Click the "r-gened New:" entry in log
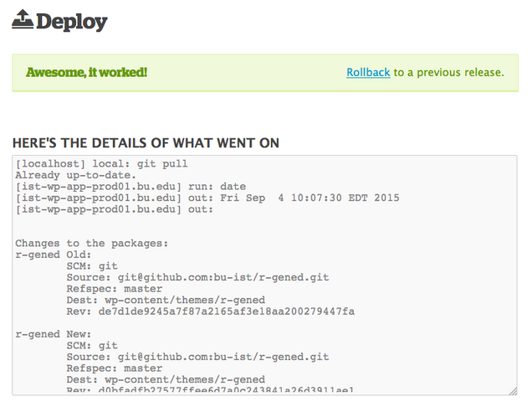Screen dimensions: 532x417 pyautogui.click(x=52, y=334)
